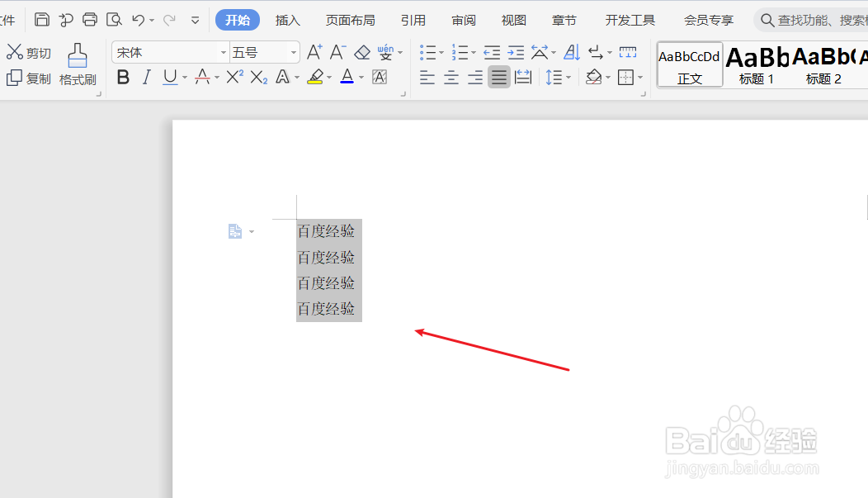Screen dimensions: 868x498
Task: Increase paragraph indent
Action: pyautogui.click(x=516, y=53)
